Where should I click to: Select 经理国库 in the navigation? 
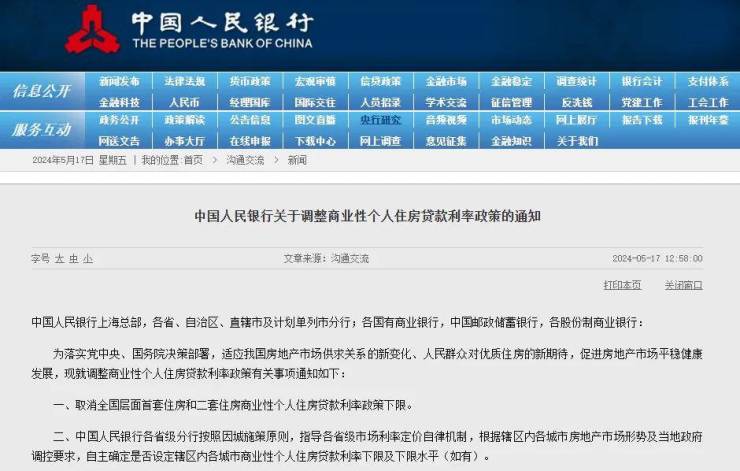click(250, 102)
